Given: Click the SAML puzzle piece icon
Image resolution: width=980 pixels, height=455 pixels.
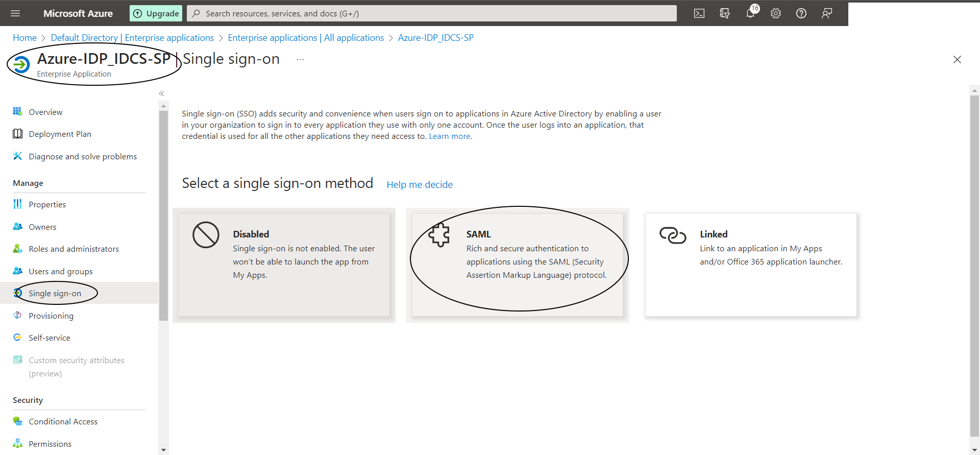Looking at the screenshot, I should click(439, 235).
